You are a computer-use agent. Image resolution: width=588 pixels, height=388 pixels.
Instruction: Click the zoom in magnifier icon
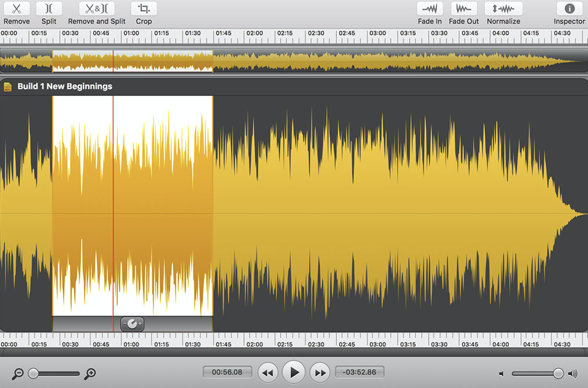tap(90, 374)
